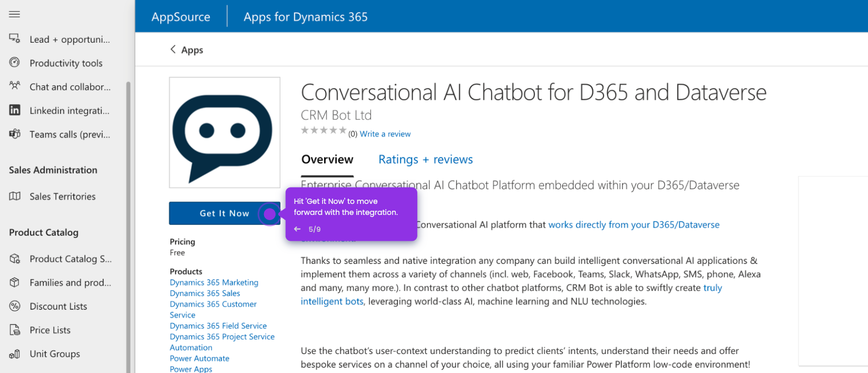Open Teams calls (preview) item
The height and width of the screenshot is (373, 868).
70,134
